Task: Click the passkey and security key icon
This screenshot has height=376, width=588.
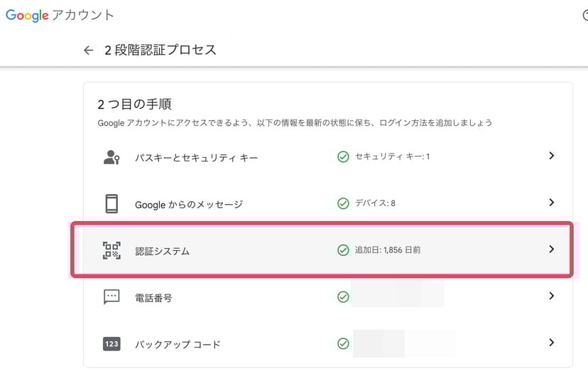Action: tap(111, 157)
